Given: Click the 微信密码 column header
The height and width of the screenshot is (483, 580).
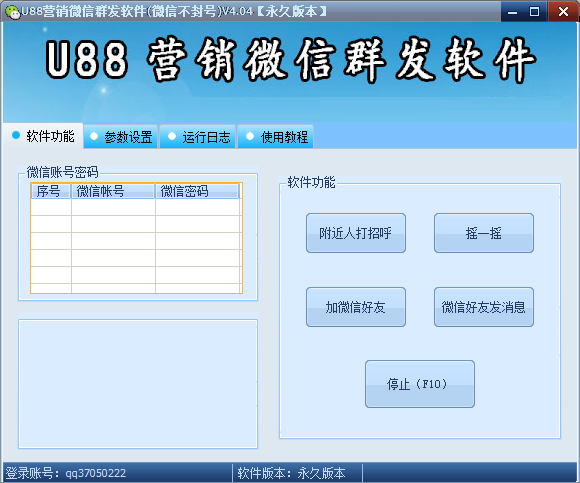Looking at the screenshot, I should (197, 191).
